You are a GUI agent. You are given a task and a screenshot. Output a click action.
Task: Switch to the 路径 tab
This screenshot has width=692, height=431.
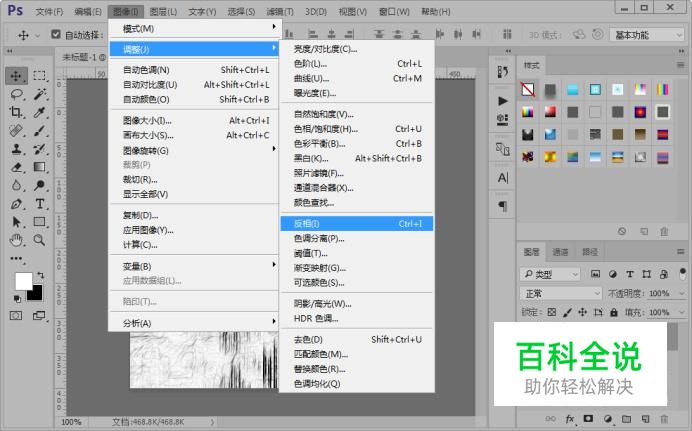pos(590,252)
